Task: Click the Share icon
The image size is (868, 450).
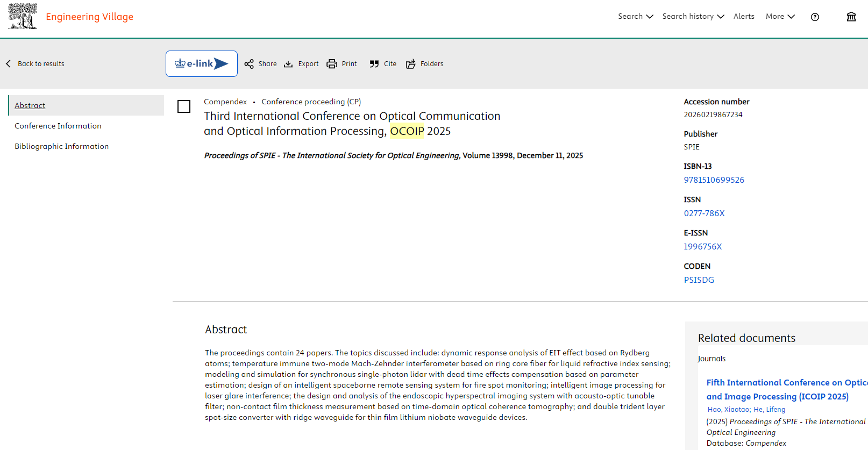Action: pyautogui.click(x=249, y=64)
